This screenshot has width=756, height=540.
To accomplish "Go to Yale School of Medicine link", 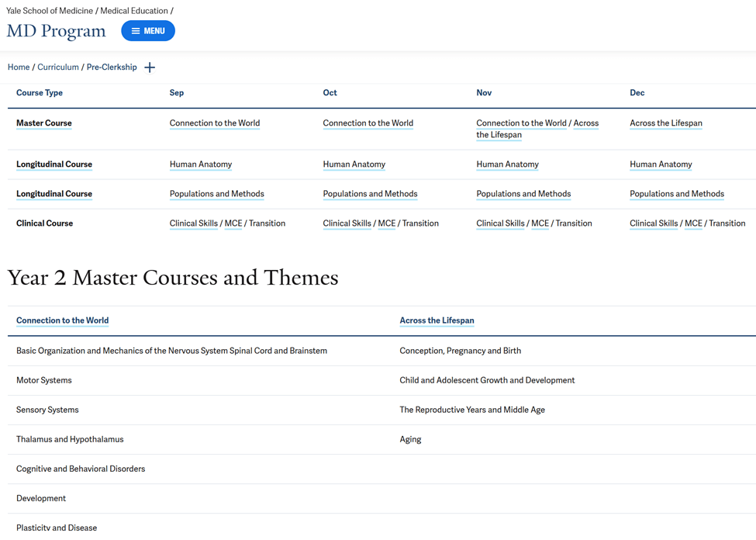I will pos(50,11).
